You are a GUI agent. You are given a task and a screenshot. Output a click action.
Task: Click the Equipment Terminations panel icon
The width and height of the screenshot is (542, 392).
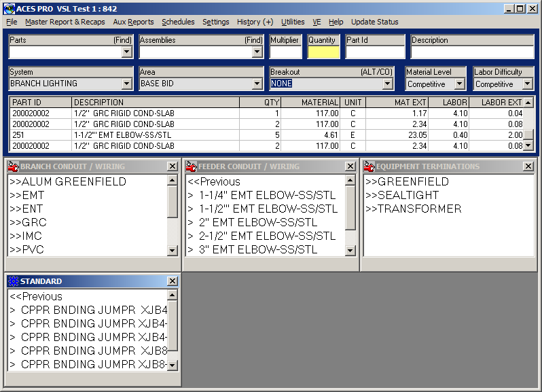tap(369, 166)
